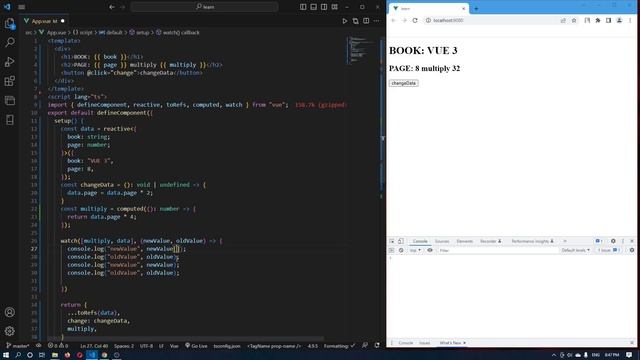Click the VS Code command center search box
640x360 pixels.
204,7
